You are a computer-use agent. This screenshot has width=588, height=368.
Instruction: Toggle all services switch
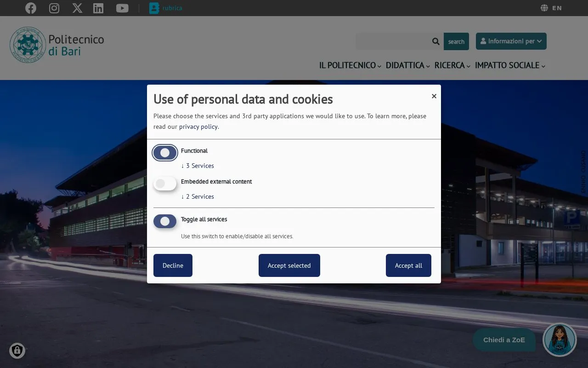[x=165, y=221]
